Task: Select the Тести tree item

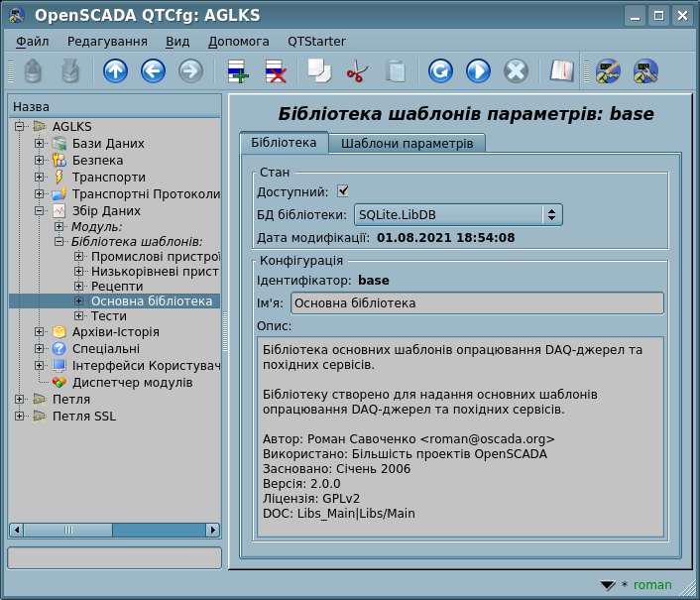Action: coord(109,316)
